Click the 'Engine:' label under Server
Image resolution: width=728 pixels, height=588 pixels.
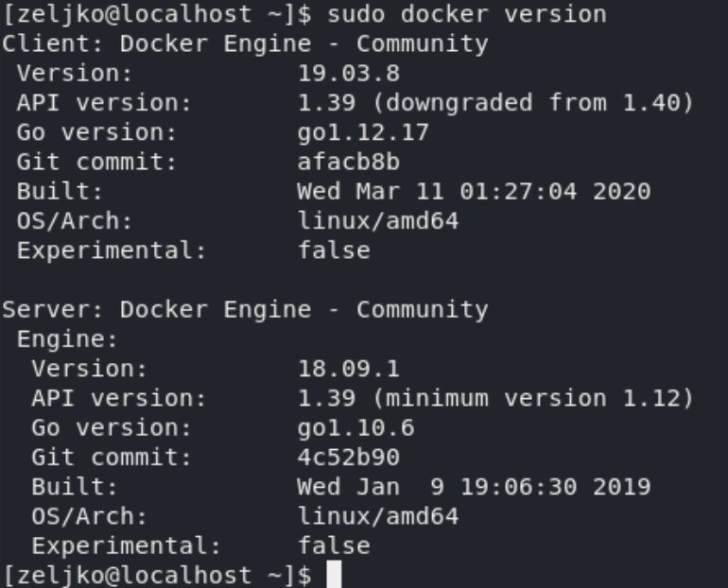tap(68, 339)
